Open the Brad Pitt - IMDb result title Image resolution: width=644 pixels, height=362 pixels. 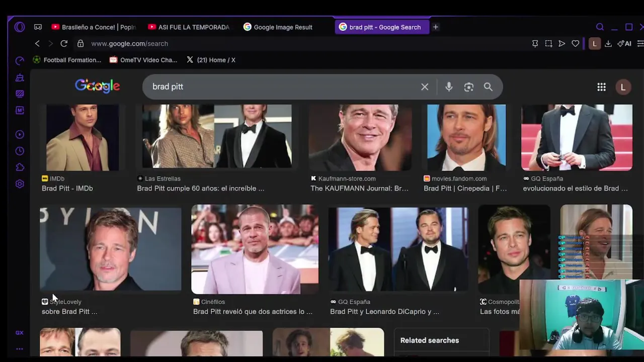(67, 189)
